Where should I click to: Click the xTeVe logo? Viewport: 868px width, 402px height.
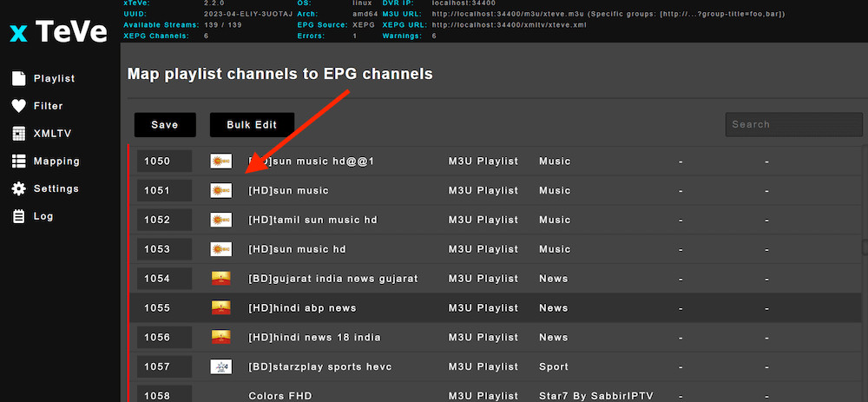59,33
